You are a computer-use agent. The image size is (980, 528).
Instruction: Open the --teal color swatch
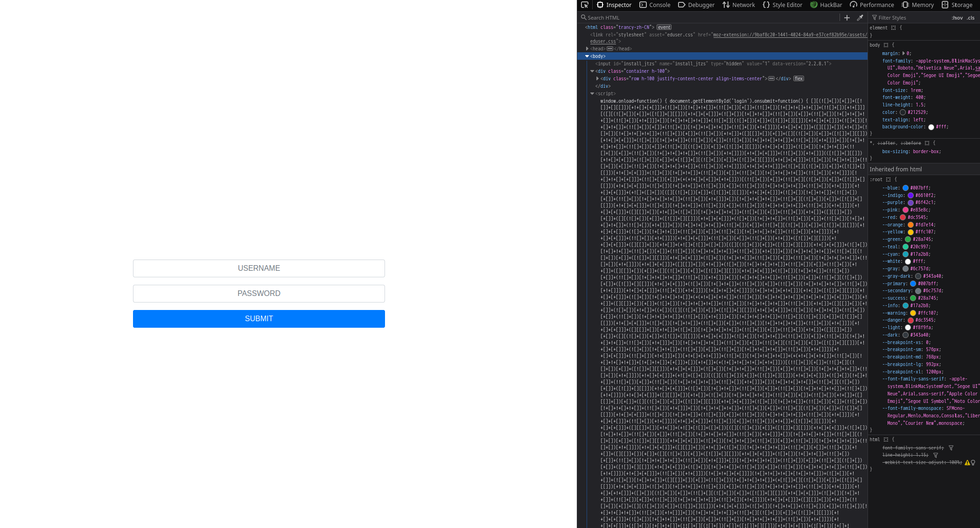905,247
